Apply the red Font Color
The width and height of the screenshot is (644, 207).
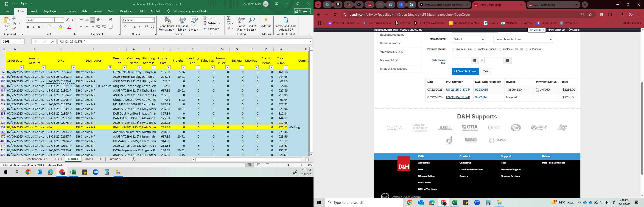coord(70,27)
